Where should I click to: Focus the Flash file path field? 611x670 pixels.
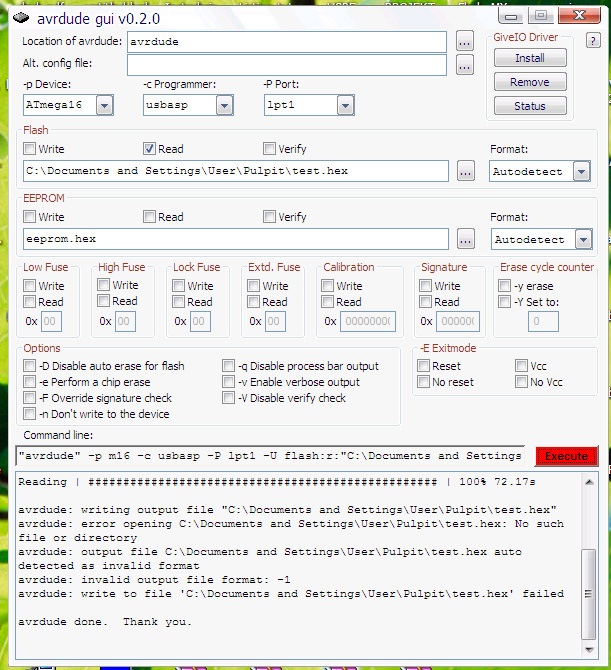236,171
